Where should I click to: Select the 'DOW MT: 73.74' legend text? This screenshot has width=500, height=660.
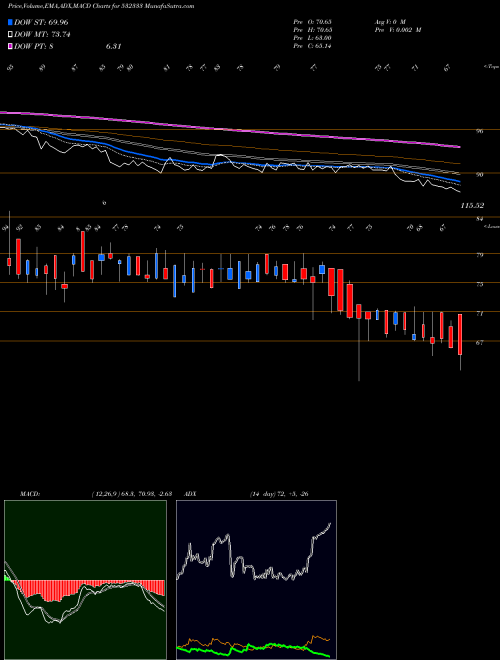click(42, 34)
